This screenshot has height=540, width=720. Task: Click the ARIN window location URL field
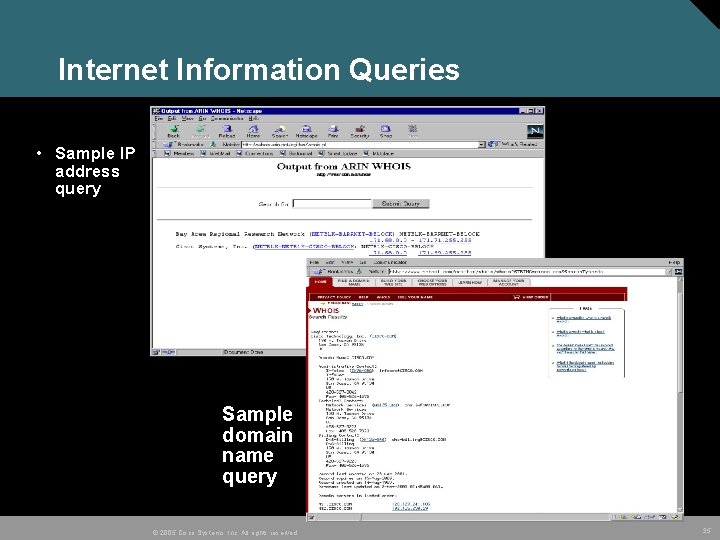pos(360,144)
